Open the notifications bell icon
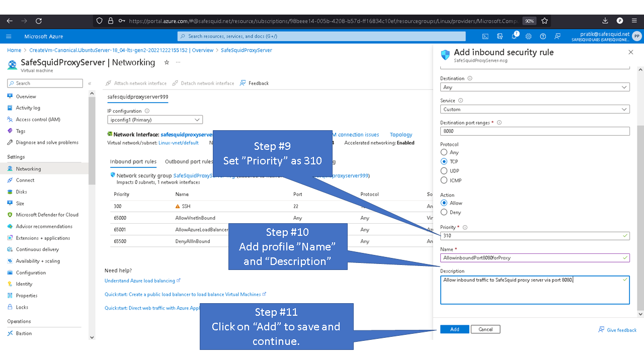Viewport: 644px width, 362px height. pyautogui.click(x=514, y=36)
